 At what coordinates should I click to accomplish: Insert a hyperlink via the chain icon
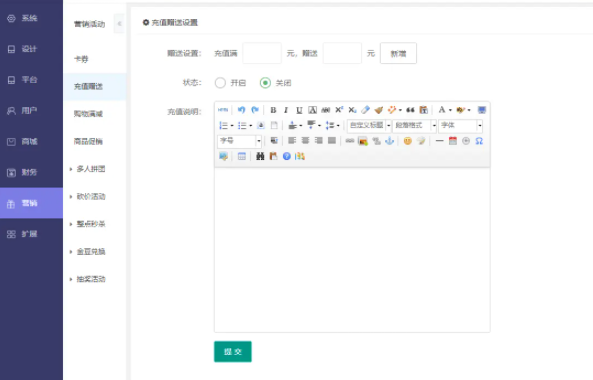pos(350,141)
